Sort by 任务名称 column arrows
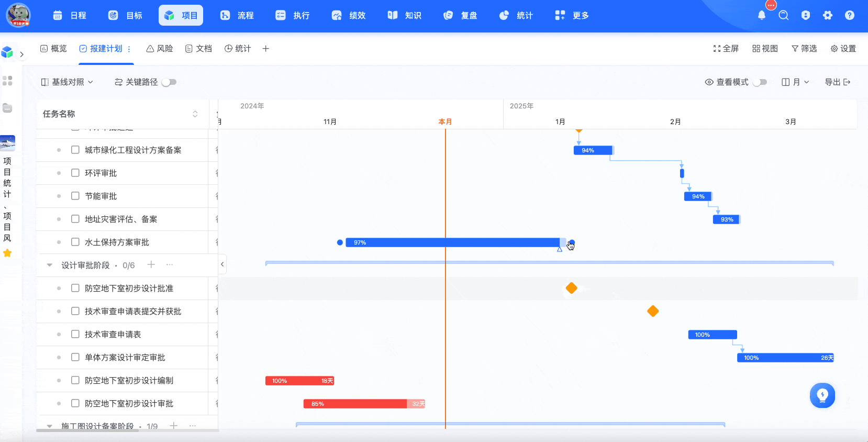 pyautogui.click(x=195, y=114)
